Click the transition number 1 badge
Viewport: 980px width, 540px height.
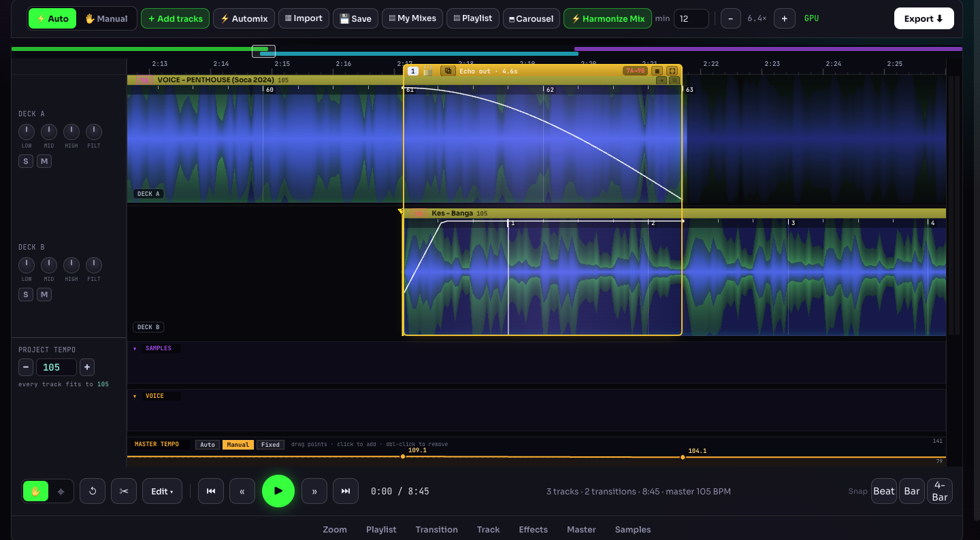(x=413, y=71)
